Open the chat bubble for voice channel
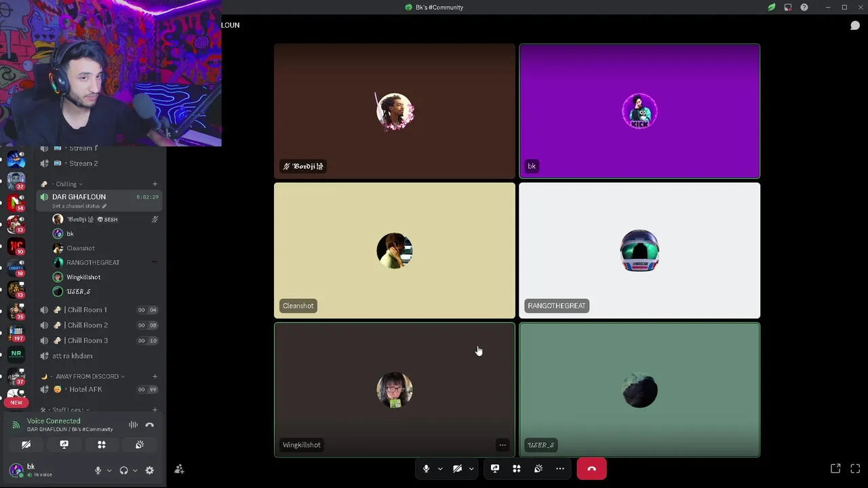Viewport: 868px width, 488px height. pyautogui.click(x=855, y=25)
